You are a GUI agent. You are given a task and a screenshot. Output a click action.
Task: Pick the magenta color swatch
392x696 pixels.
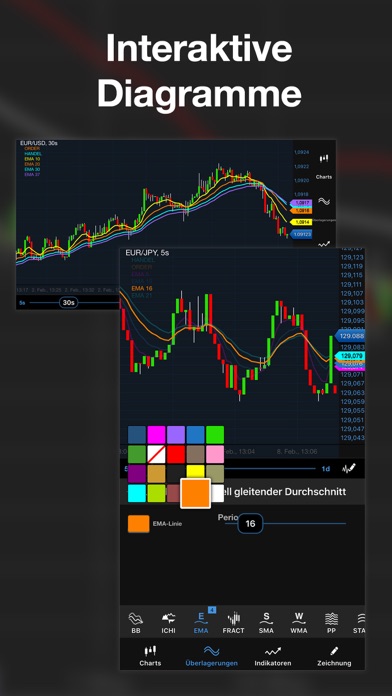[x=156, y=435]
